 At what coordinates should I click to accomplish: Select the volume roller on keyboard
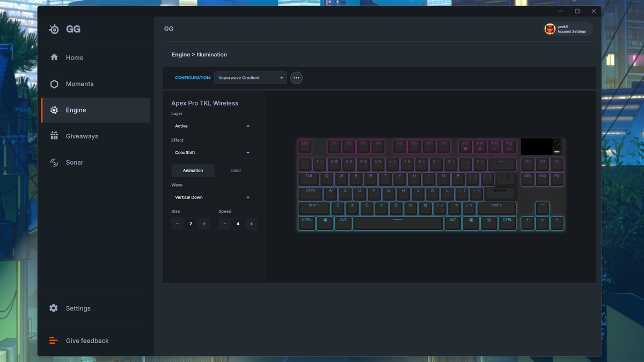pos(557,143)
